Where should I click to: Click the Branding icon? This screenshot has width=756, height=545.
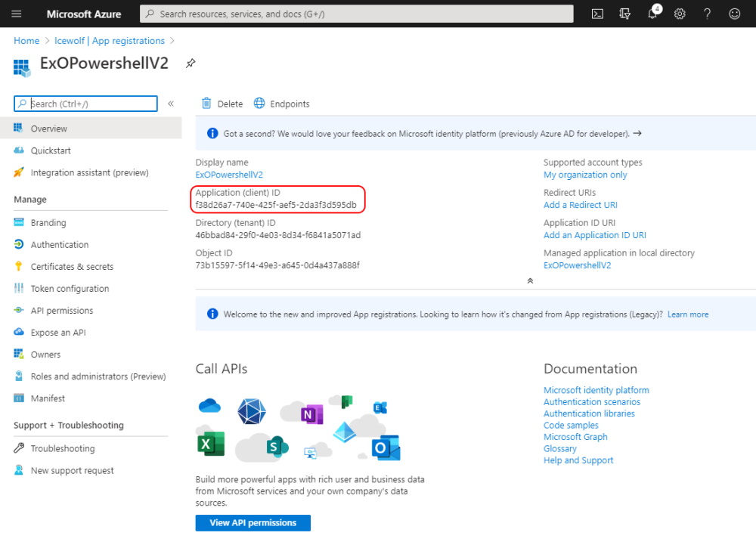coord(19,222)
